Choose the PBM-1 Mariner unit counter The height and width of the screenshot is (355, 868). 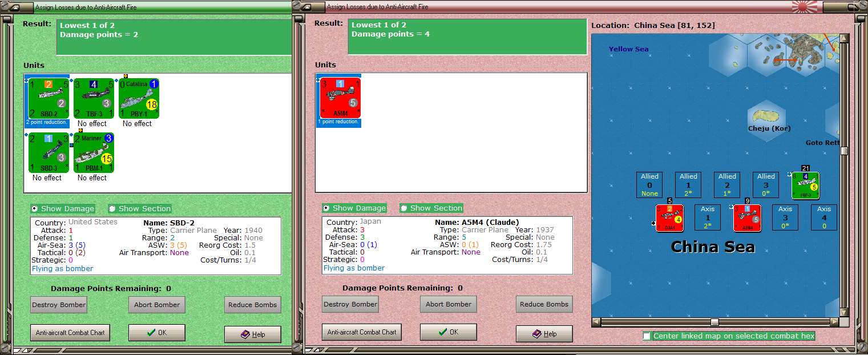click(94, 152)
